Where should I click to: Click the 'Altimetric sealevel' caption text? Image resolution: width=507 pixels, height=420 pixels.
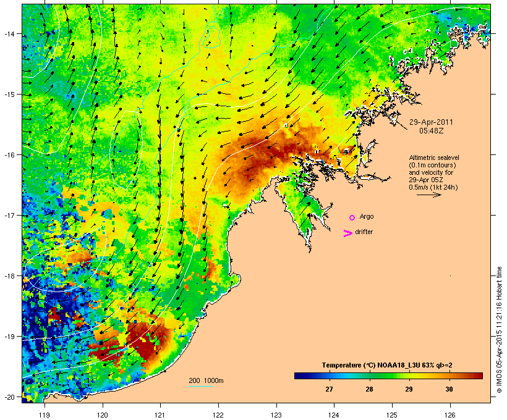pos(434,157)
